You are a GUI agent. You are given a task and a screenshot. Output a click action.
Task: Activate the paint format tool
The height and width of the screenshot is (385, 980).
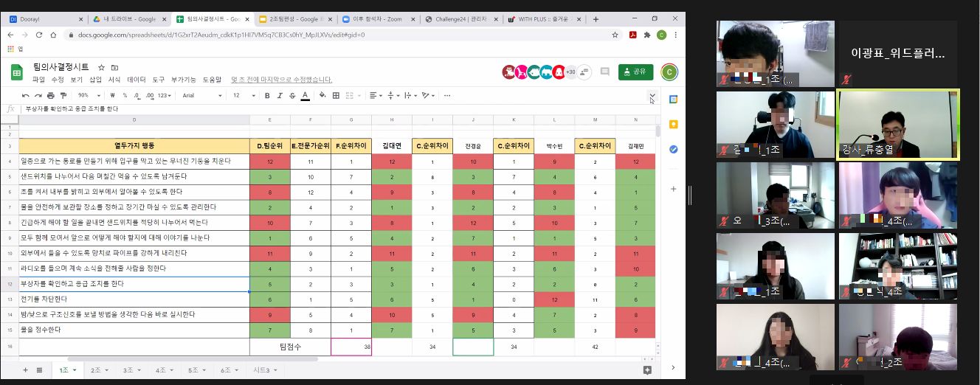coord(62,95)
